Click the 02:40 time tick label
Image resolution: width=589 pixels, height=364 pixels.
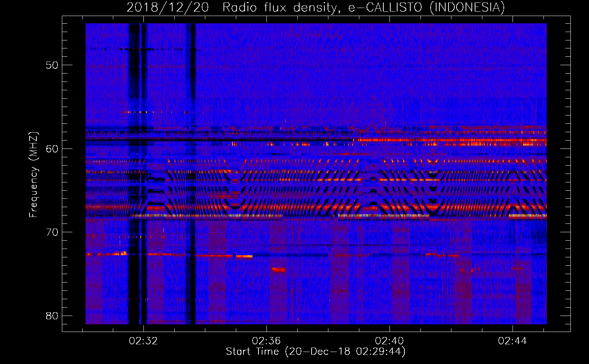pos(390,341)
